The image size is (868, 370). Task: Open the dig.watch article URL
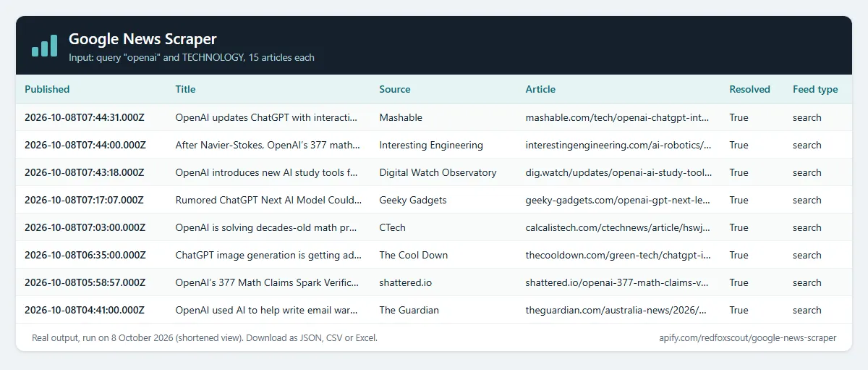click(618, 172)
